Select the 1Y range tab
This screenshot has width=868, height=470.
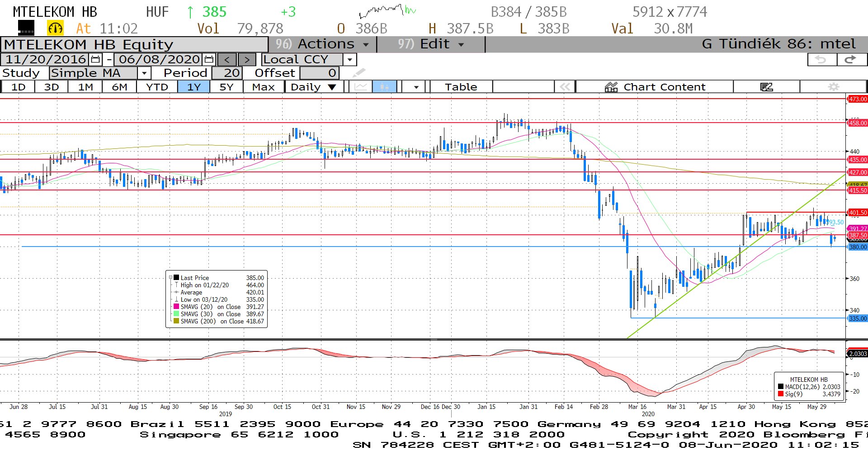pyautogui.click(x=193, y=86)
